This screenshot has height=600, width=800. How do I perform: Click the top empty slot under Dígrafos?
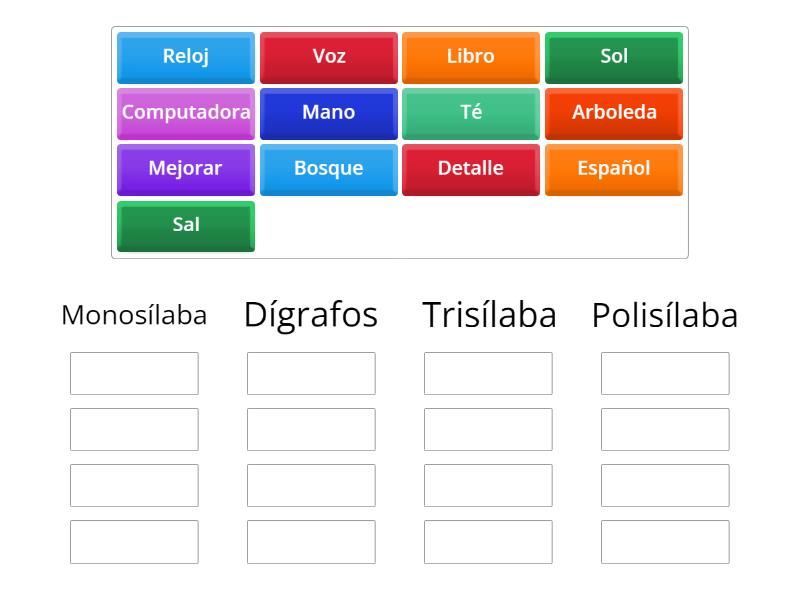tap(311, 373)
